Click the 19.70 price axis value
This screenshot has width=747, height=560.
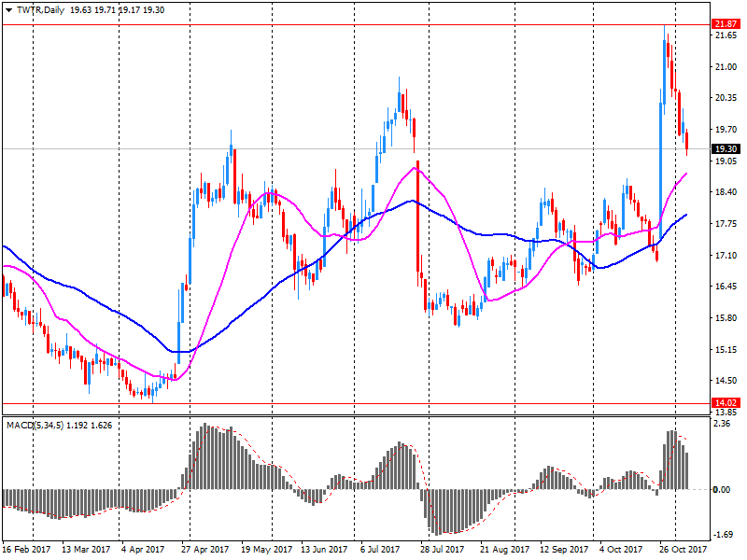pyautogui.click(x=726, y=130)
